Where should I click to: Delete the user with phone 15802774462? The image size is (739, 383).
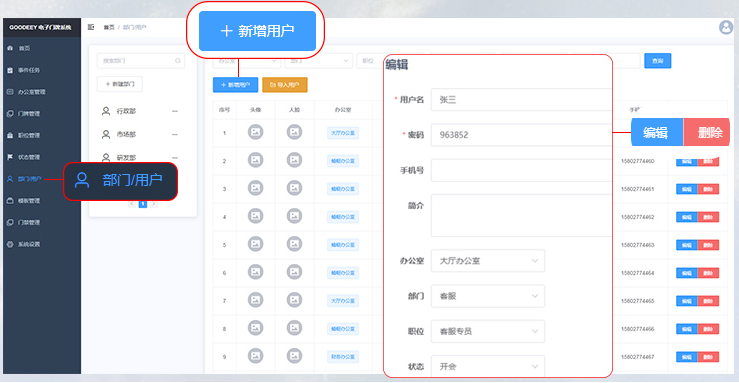tap(708, 217)
